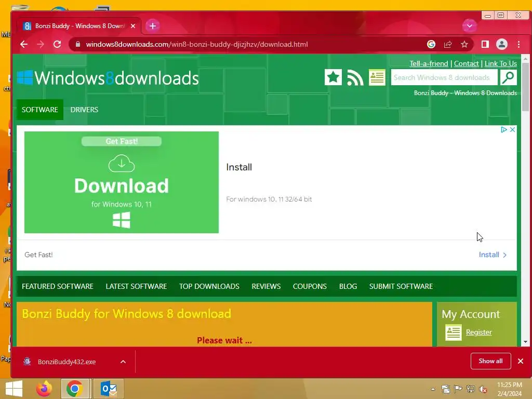Share this page icon
Viewport: 532px width, 399px height.
point(448,45)
